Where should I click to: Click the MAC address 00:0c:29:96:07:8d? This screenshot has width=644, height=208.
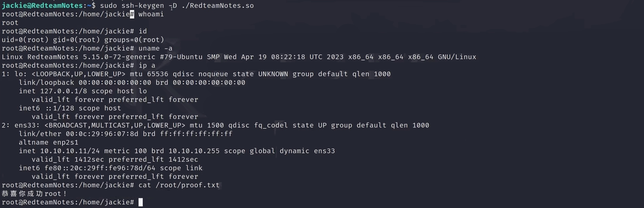[x=102, y=134]
